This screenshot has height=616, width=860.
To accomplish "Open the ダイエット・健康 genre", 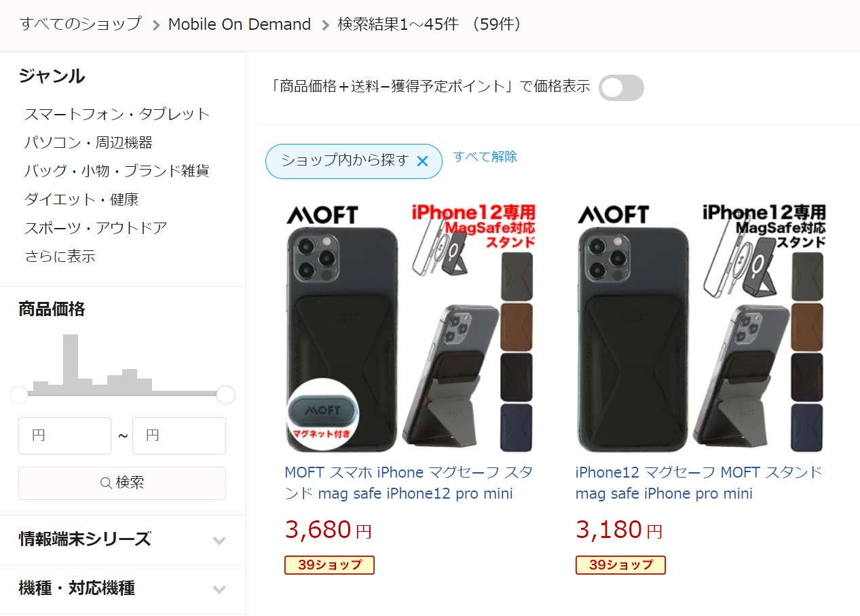I will [x=81, y=199].
